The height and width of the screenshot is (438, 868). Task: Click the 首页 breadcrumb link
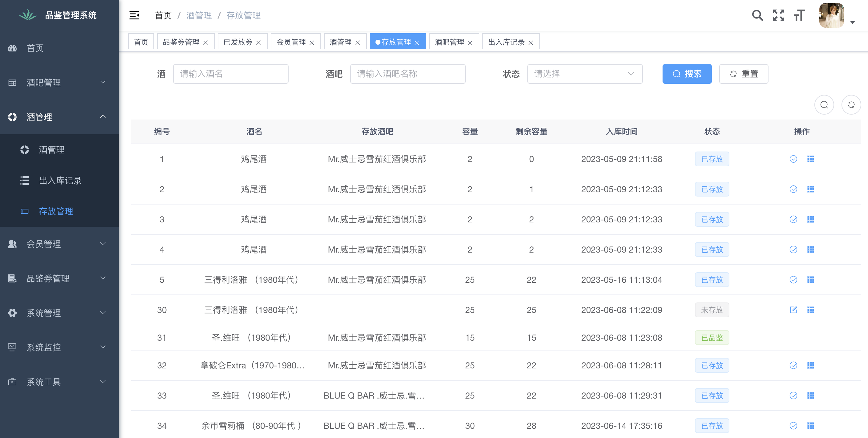[163, 15]
